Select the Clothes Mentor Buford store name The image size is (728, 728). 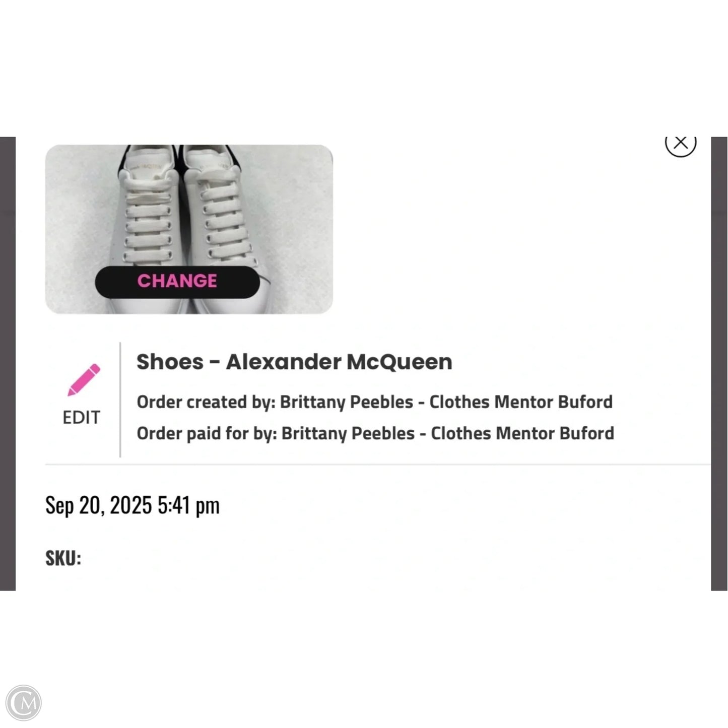(x=520, y=402)
